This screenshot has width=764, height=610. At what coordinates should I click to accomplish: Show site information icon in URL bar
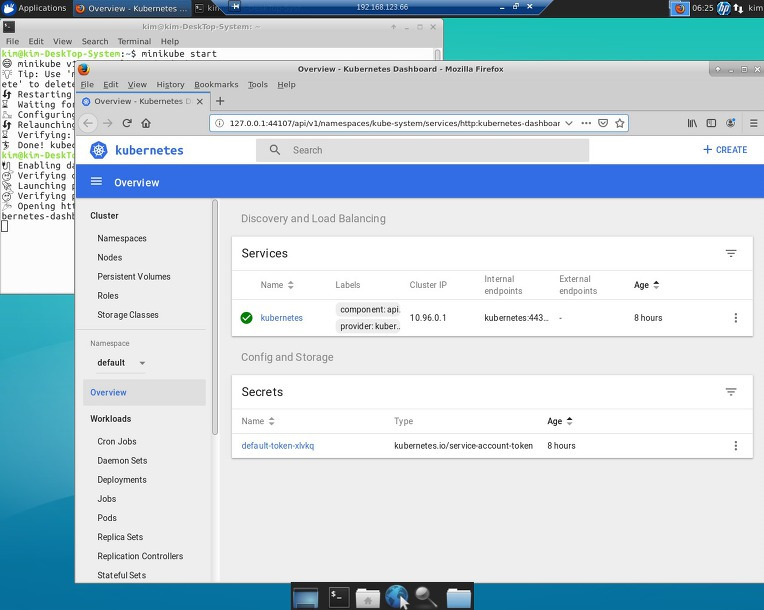(220, 123)
